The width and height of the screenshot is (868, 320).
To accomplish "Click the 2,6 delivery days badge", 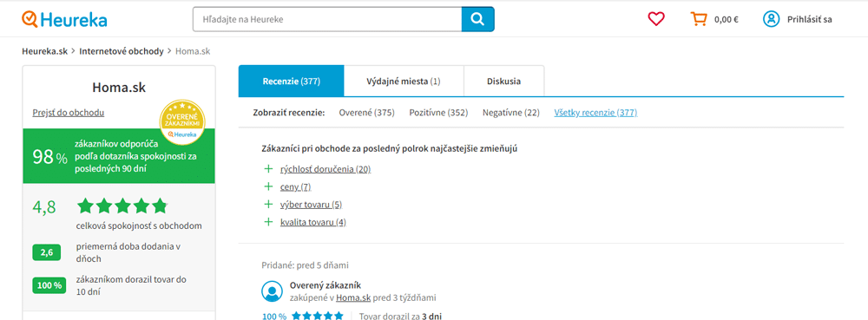I will pyautogui.click(x=47, y=253).
